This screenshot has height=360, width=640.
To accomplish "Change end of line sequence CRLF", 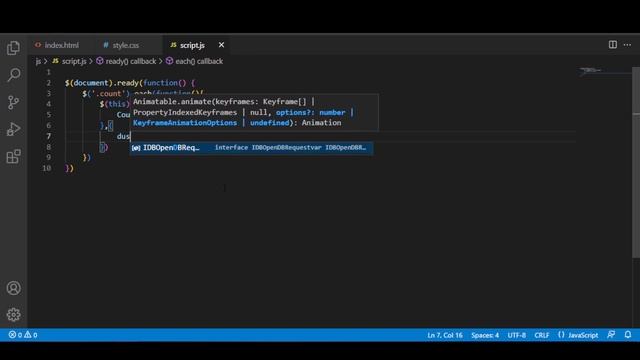I will (x=542, y=335).
